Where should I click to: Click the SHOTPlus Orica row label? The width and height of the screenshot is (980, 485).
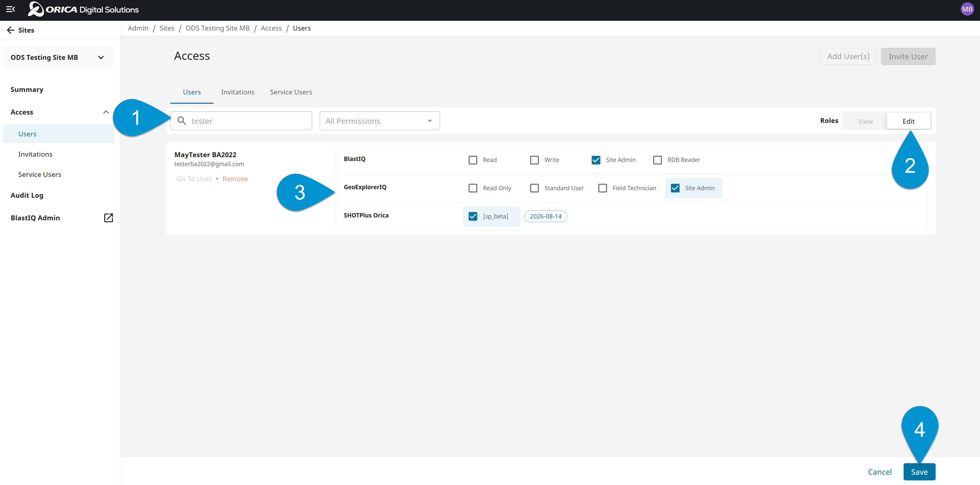(x=366, y=215)
